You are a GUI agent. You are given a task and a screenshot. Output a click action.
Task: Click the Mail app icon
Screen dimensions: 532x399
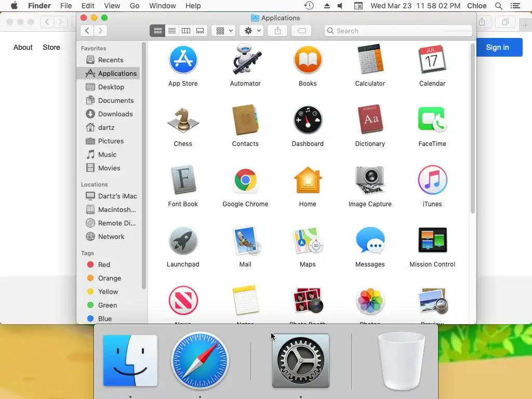tap(246, 241)
